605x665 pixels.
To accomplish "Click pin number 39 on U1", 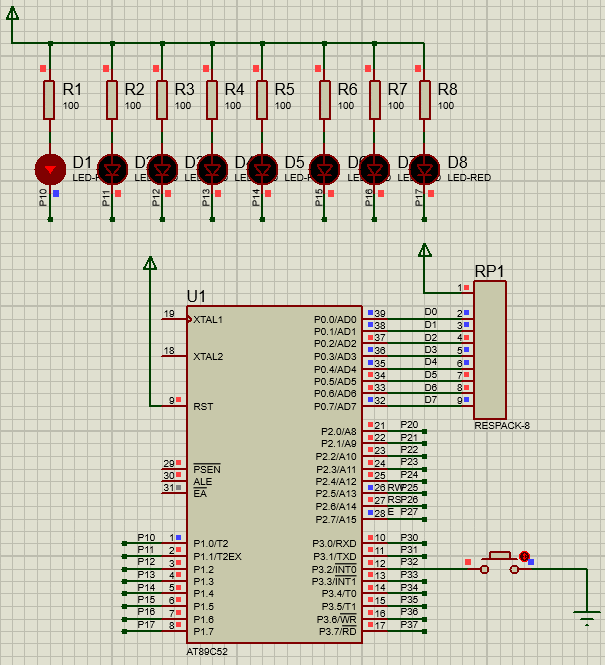I will coord(380,313).
